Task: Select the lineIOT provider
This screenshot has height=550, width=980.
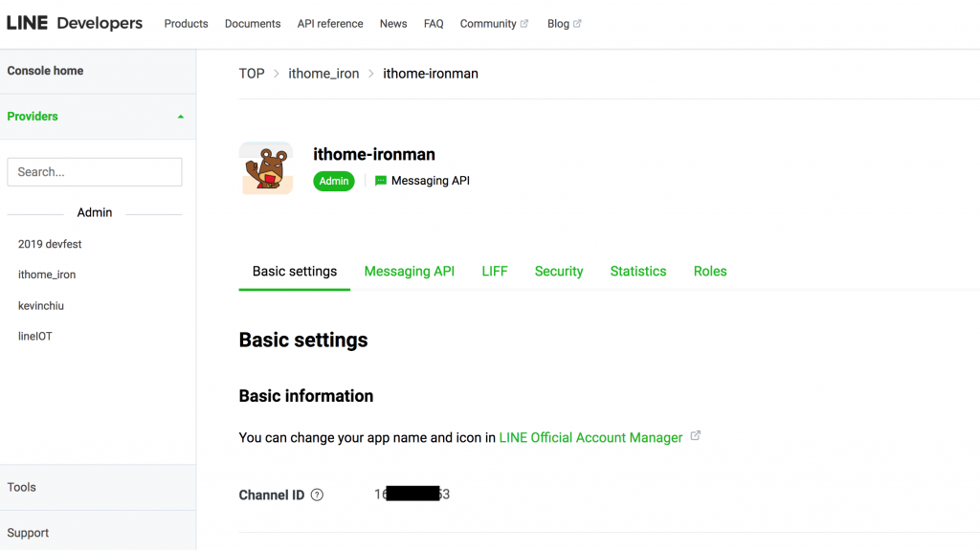Action: (35, 337)
